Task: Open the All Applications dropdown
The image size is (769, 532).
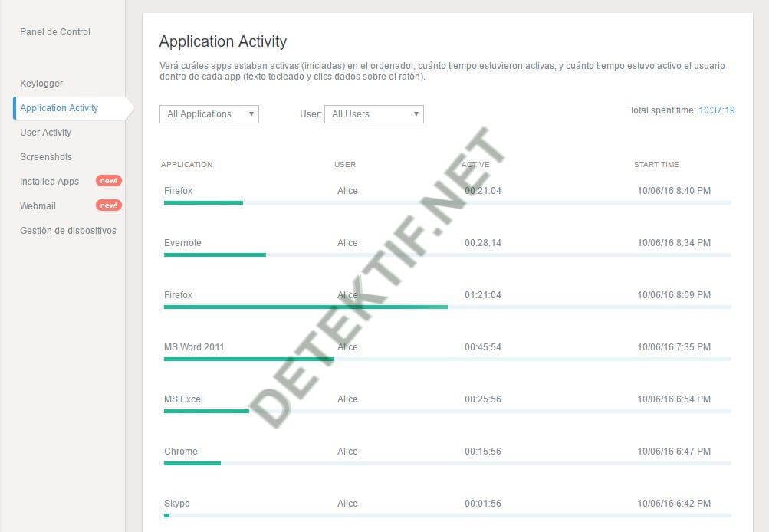Action: [209, 114]
